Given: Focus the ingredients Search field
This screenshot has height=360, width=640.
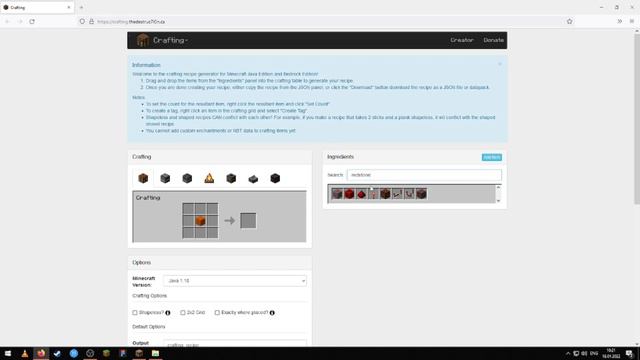Looking at the screenshot, I should click(x=424, y=175).
